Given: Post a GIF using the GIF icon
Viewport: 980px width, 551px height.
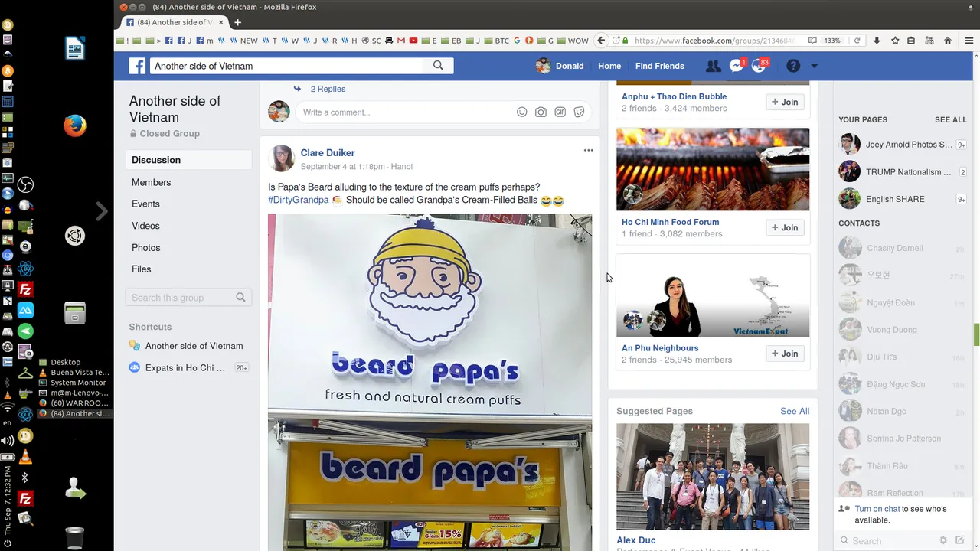Looking at the screenshot, I should click(x=560, y=112).
